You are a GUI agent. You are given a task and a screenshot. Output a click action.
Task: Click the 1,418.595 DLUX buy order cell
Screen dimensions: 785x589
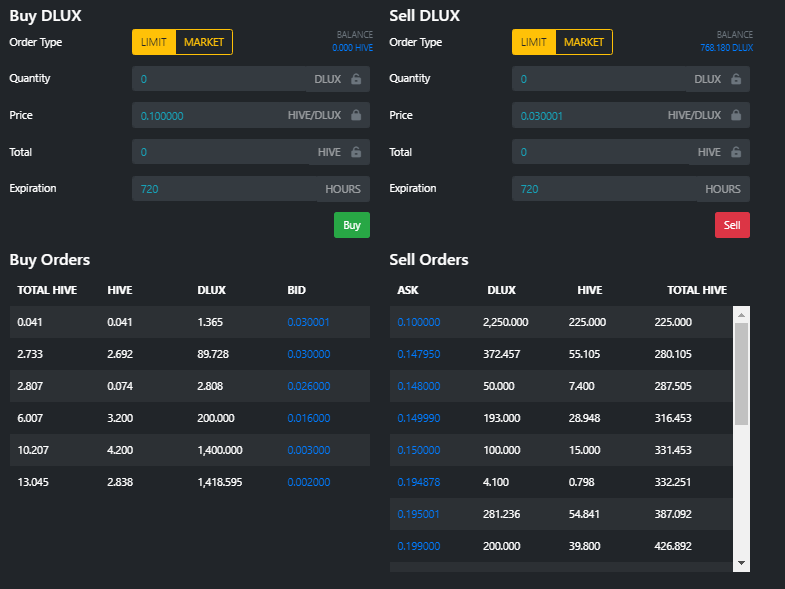click(220, 482)
